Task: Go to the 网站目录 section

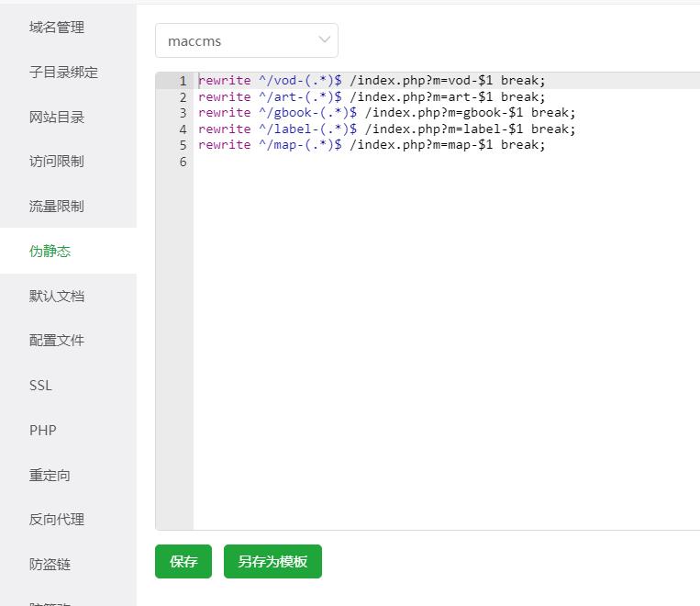Action: tap(57, 118)
